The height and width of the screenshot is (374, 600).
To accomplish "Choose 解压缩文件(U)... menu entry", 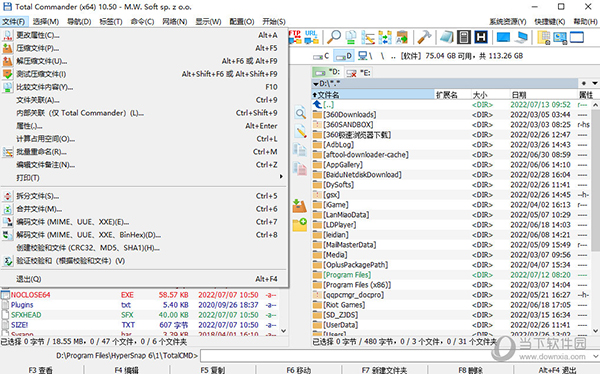I will 143,61.
